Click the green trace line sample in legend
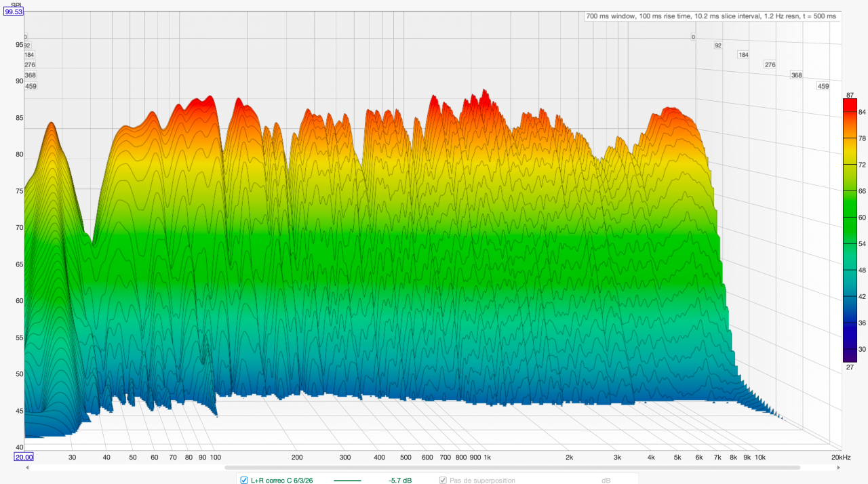The image size is (868, 484). click(x=348, y=480)
